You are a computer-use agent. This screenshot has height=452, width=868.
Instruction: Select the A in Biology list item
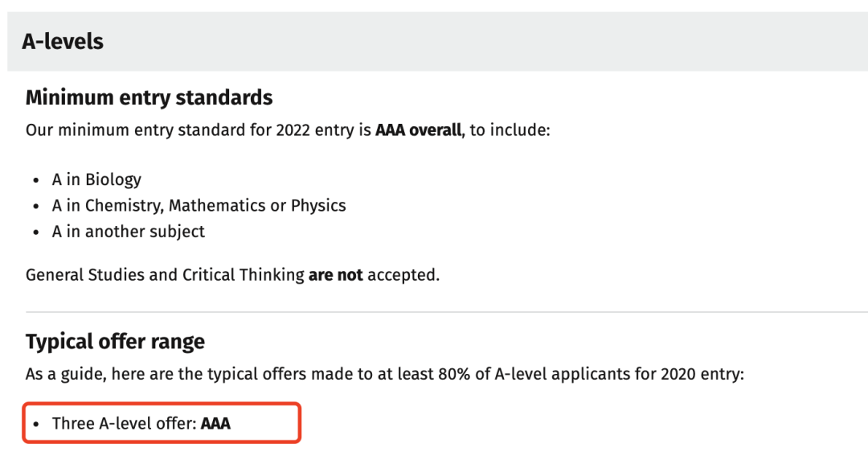[96, 179]
